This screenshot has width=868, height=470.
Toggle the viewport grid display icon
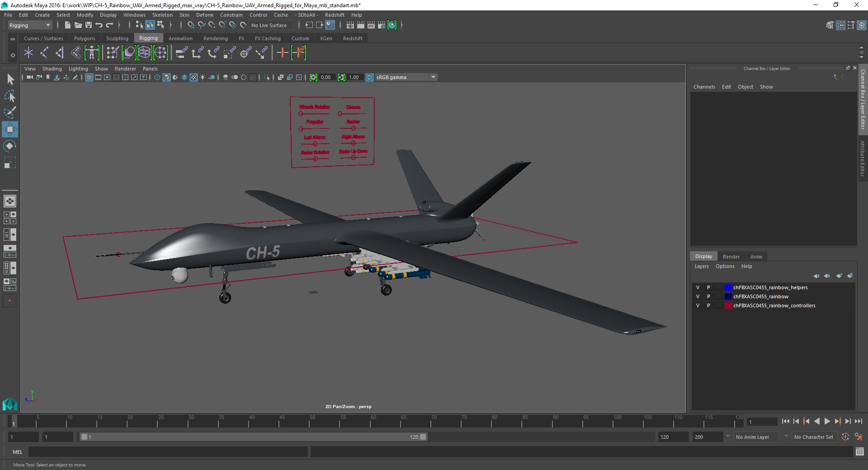click(x=89, y=77)
